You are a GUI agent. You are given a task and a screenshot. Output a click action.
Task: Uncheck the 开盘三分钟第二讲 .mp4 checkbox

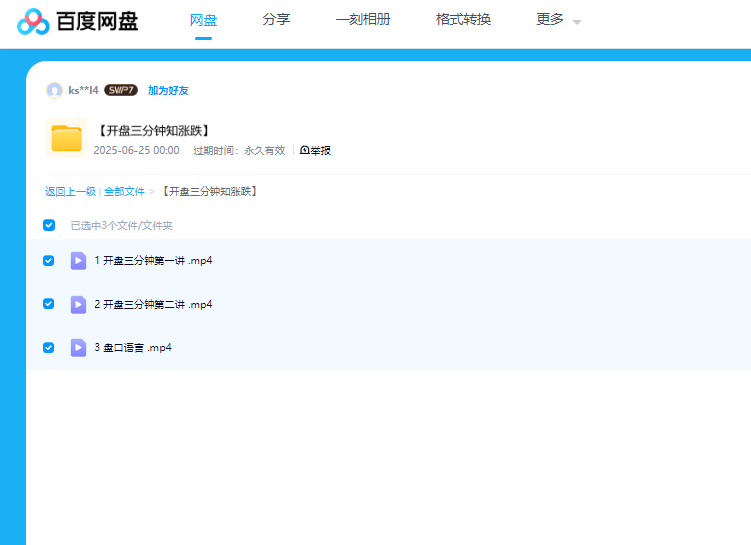pyautogui.click(x=49, y=304)
